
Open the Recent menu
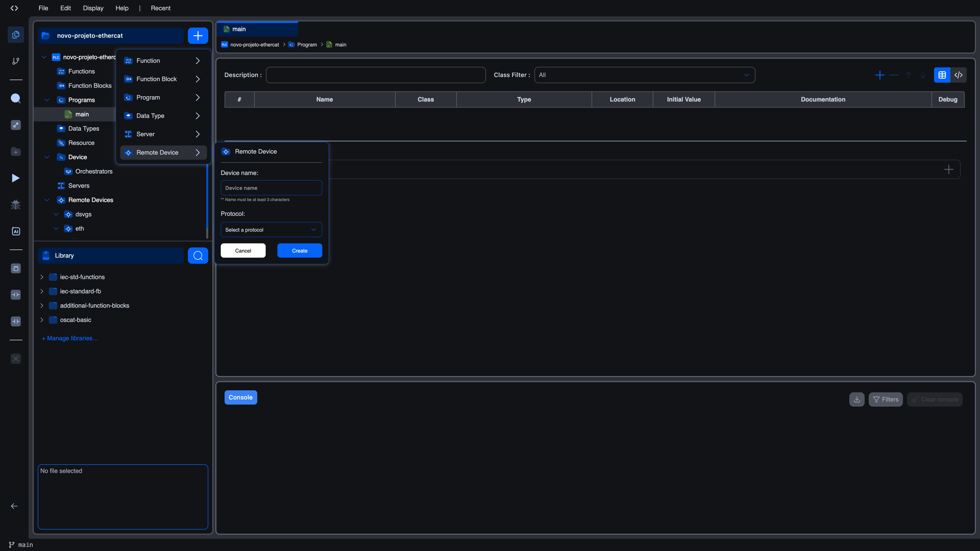pyautogui.click(x=161, y=8)
